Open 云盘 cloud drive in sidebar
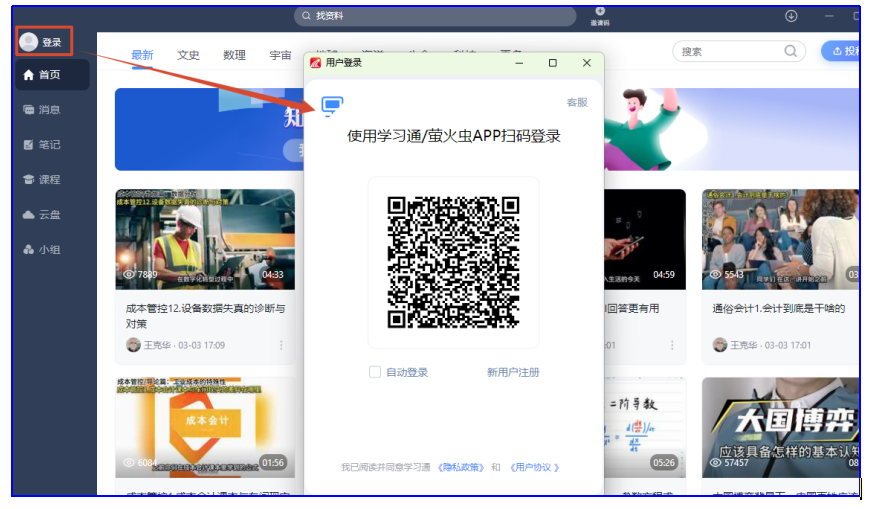Image resolution: width=870 pixels, height=509 pixels. tap(42, 215)
